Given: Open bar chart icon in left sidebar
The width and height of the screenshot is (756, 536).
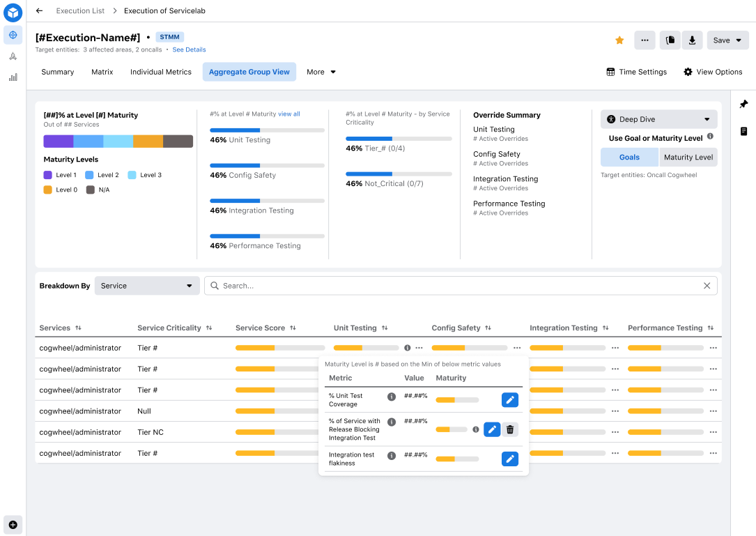Looking at the screenshot, I should (x=13, y=77).
